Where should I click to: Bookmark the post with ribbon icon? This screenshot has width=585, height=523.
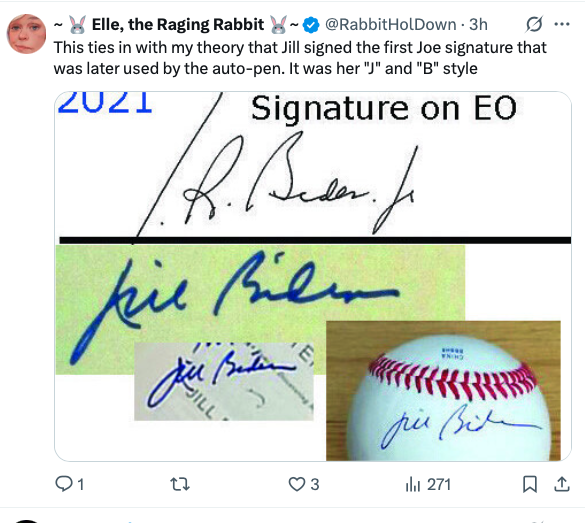coord(530,484)
